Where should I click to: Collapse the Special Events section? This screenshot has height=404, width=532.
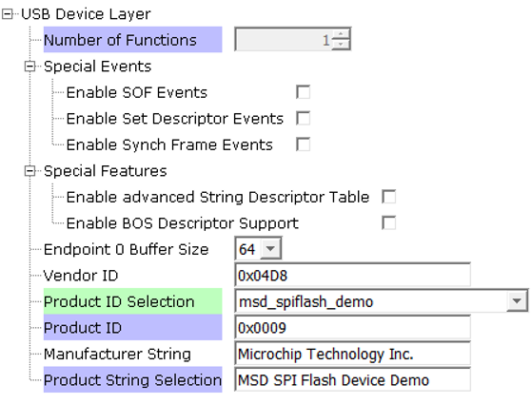pos(30,67)
